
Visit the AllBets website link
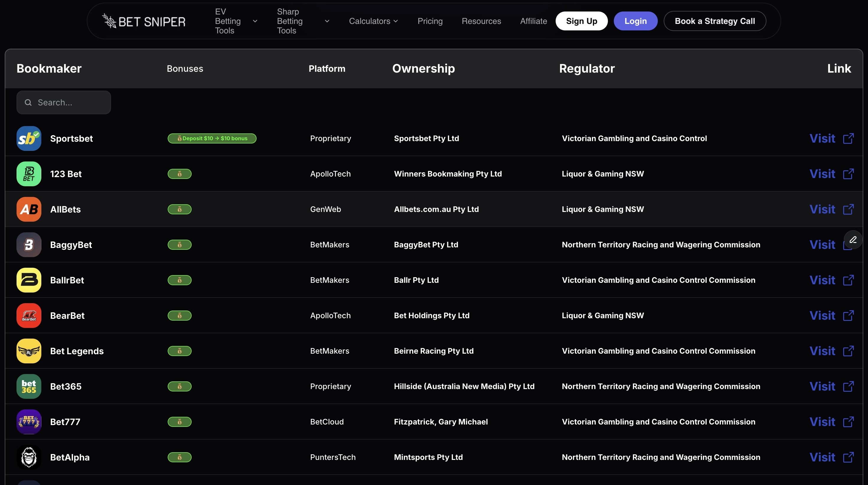tap(822, 209)
